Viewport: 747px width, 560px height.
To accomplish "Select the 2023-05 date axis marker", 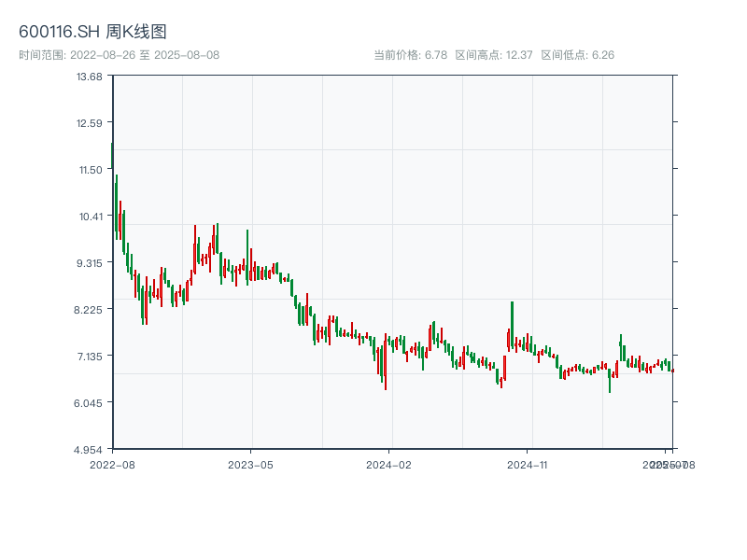I will pyautogui.click(x=251, y=464).
